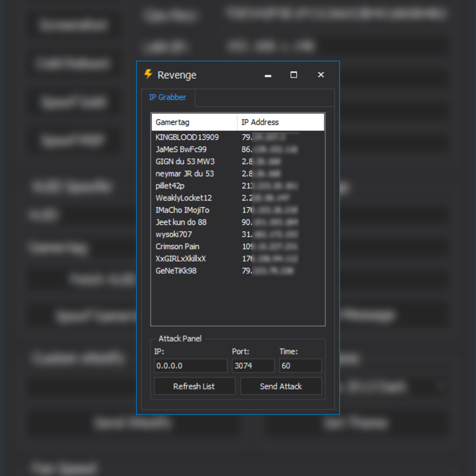476x476 pixels.
Task: Select the WeaklyLocket12 row
Action: (184, 198)
